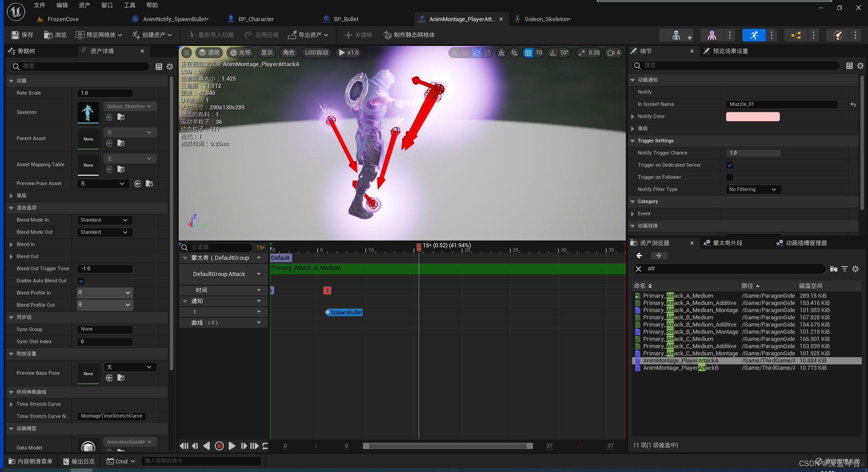Open the 预览网格体 preview mesh dropdown
This screenshot has width=868, height=472.
pos(99,35)
